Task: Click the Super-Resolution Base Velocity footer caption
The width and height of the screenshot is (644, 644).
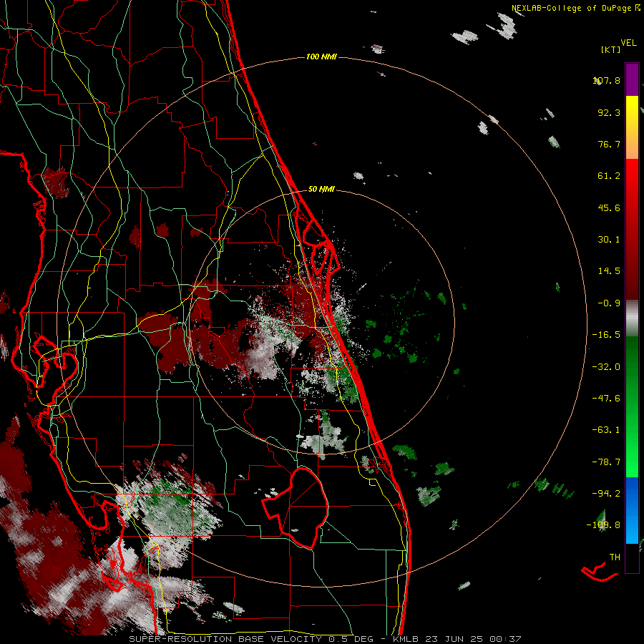Action: tap(325, 639)
